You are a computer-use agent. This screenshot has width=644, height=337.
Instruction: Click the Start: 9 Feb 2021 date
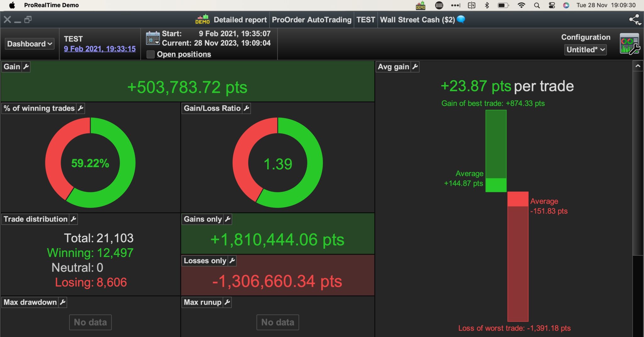coord(216,34)
